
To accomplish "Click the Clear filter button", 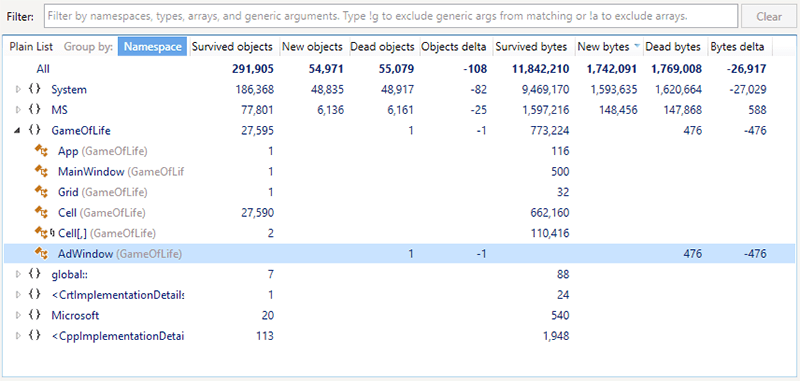I will tap(769, 16).
